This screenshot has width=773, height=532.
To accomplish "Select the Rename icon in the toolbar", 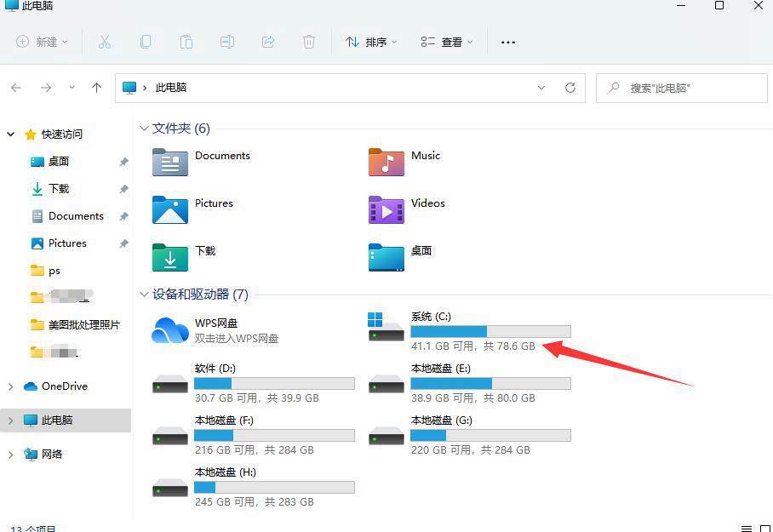I will tap(226, 41).
